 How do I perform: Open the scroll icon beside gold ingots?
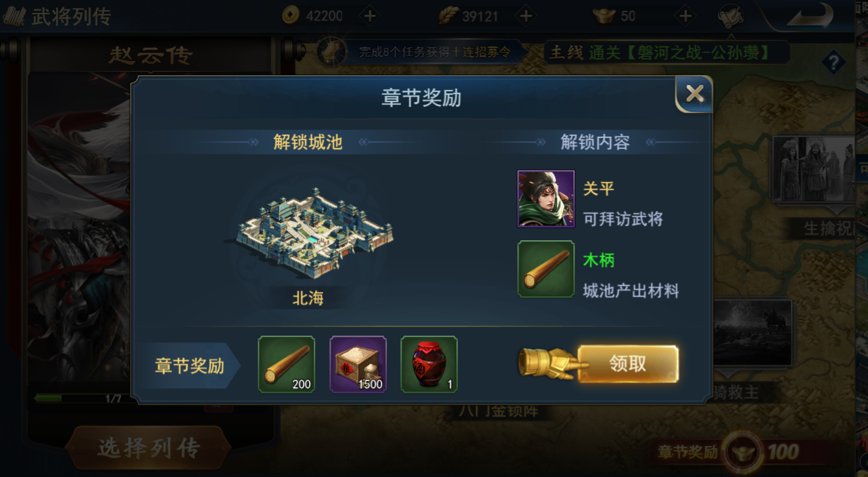[730, 16]
